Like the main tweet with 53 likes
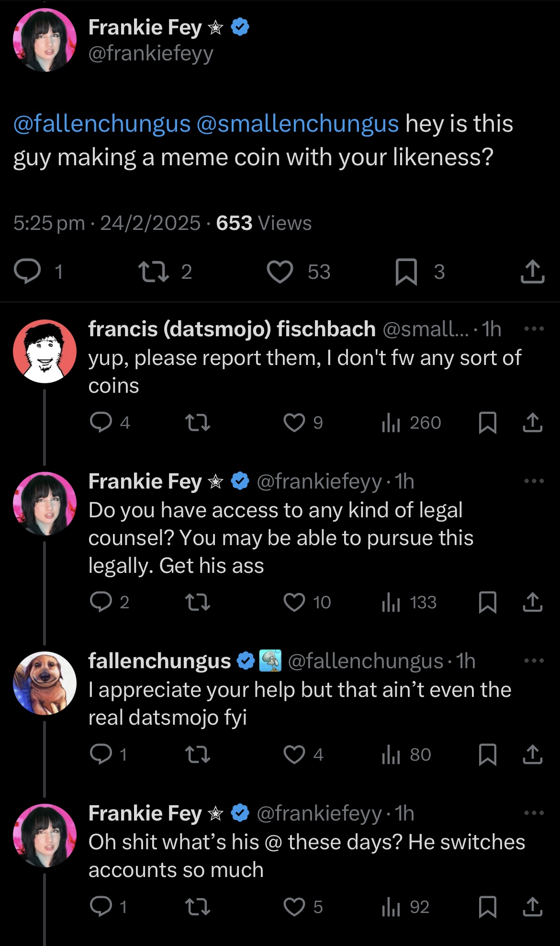 click(x=280, y=272)
